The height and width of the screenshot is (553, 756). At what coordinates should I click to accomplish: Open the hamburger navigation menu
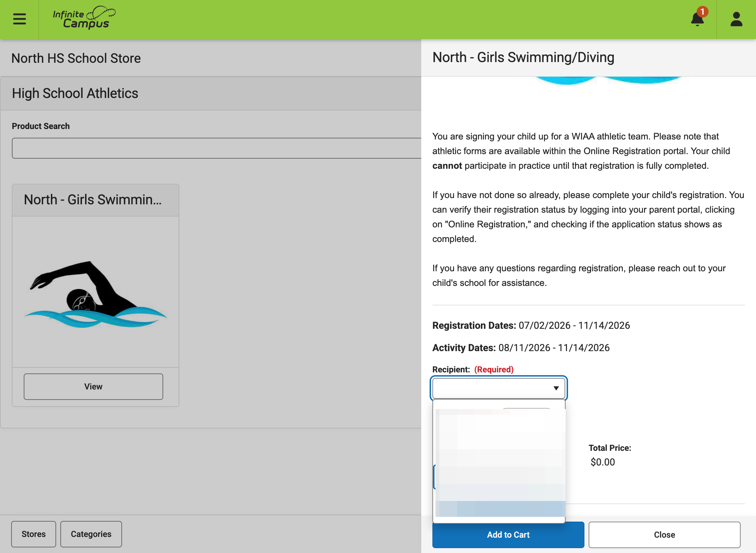click(20, 19)
